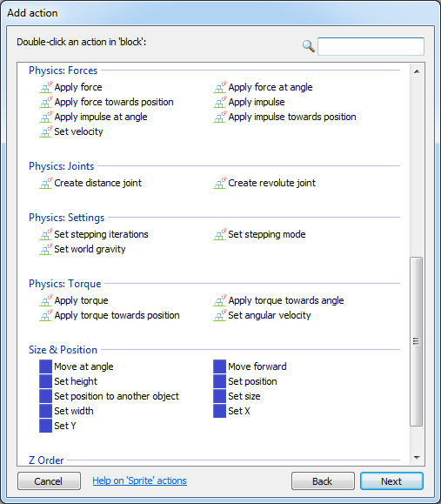This screenshot has height=504, width=441.
Task: Click the magnifying glass search icon
Action: pos(308,46)
